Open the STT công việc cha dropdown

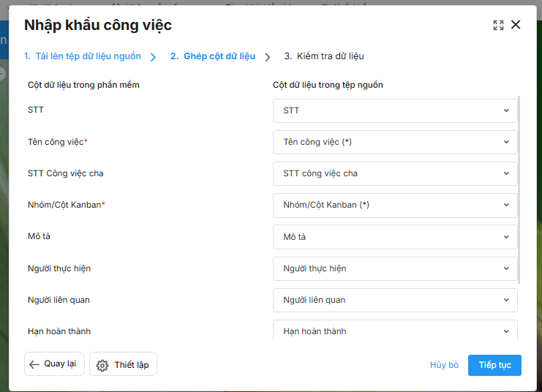coord(395,173)
